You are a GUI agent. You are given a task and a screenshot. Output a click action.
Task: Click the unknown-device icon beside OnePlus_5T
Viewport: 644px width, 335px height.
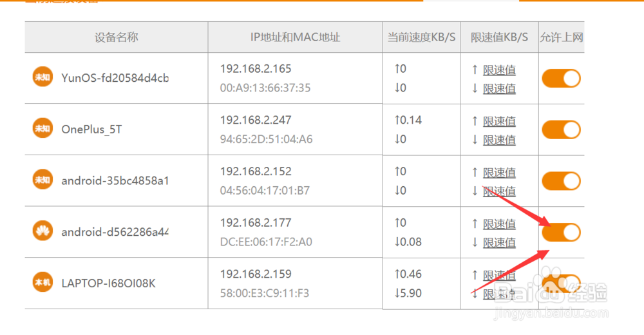click(x=43, y=128)
